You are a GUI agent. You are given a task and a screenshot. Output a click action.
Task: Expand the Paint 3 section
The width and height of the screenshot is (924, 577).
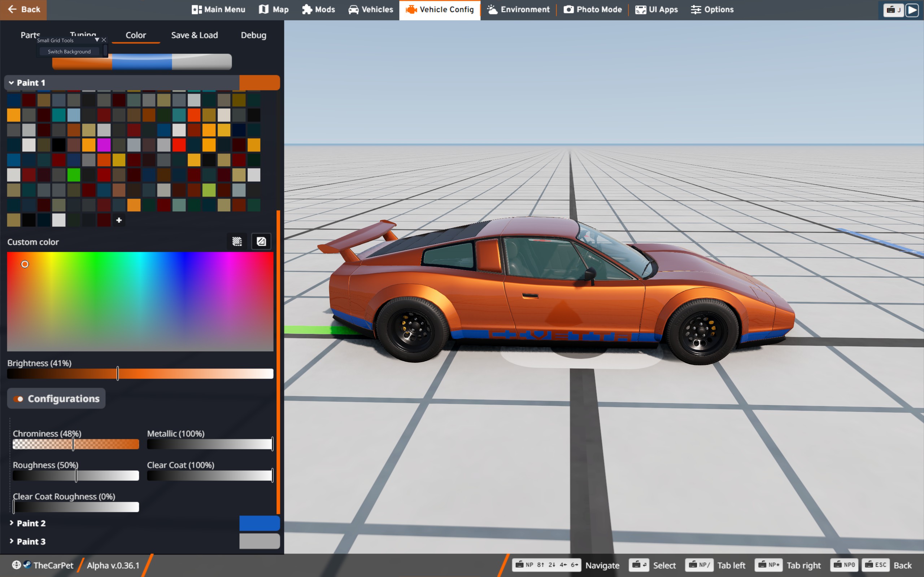pyautogui.click(x=12, y=541)
